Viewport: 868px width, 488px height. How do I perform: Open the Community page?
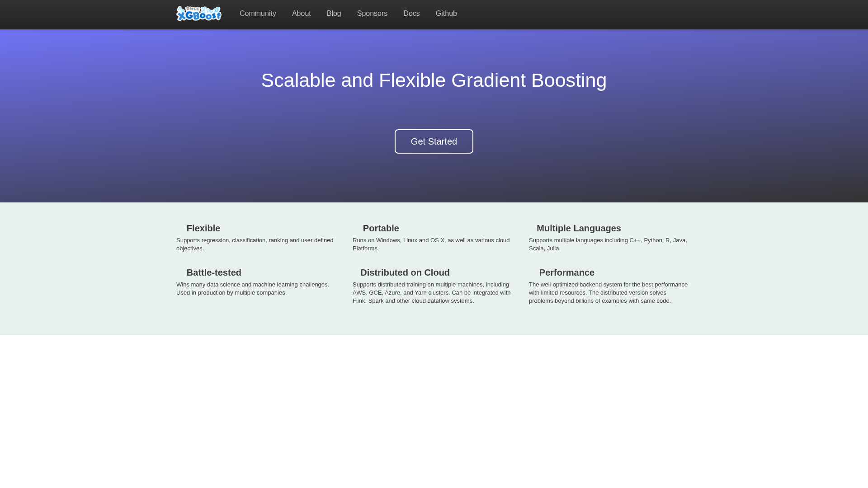tap(258, 13)
